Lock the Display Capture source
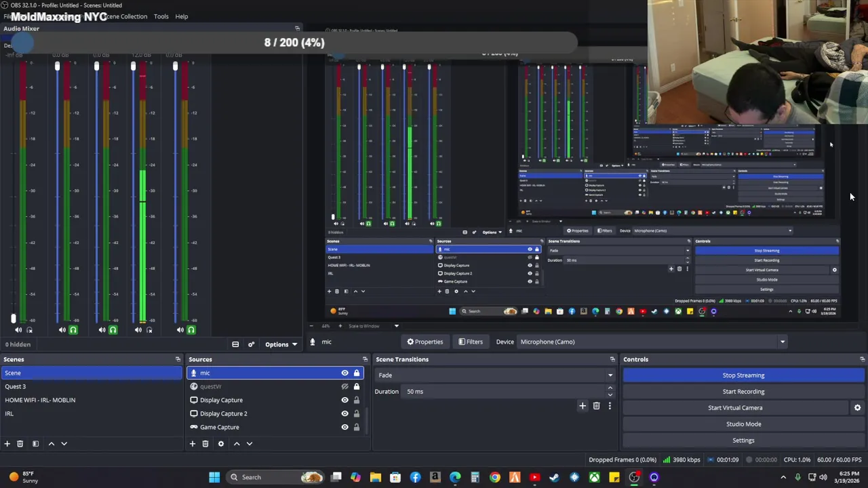 pyautogui.click(x=356, y=400)
